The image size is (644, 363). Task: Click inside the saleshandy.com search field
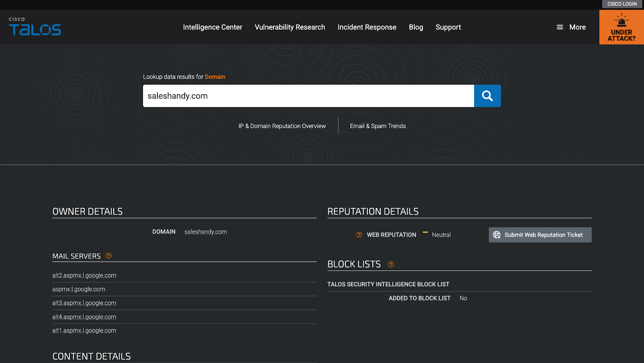[x=308, y=96]
